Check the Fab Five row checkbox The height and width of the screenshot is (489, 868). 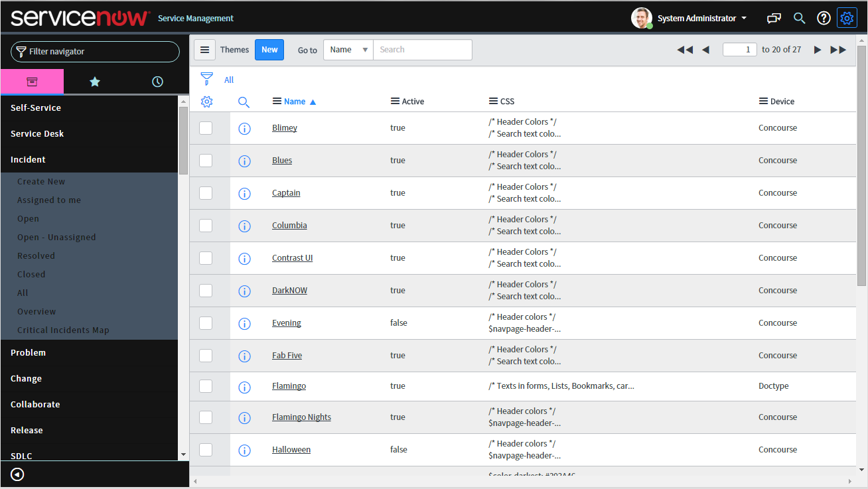pos(206,356)
